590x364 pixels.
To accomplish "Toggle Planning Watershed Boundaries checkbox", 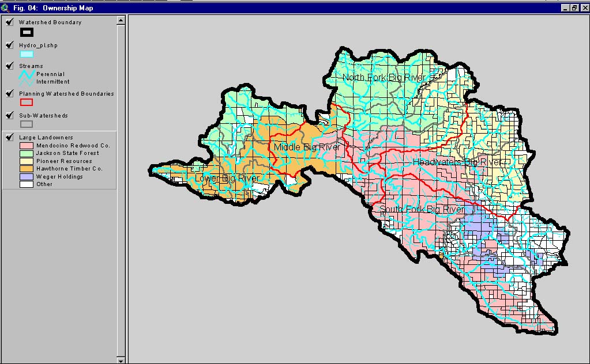I will pos(10,93).
